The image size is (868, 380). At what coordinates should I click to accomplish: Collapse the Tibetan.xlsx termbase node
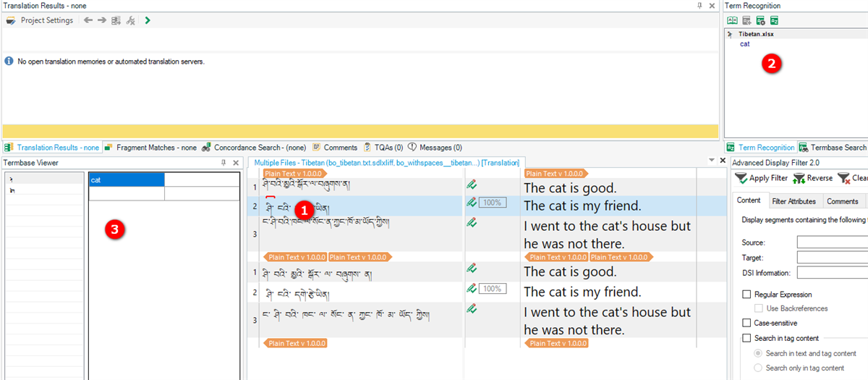pyautogui.click(x=730, y=34)
